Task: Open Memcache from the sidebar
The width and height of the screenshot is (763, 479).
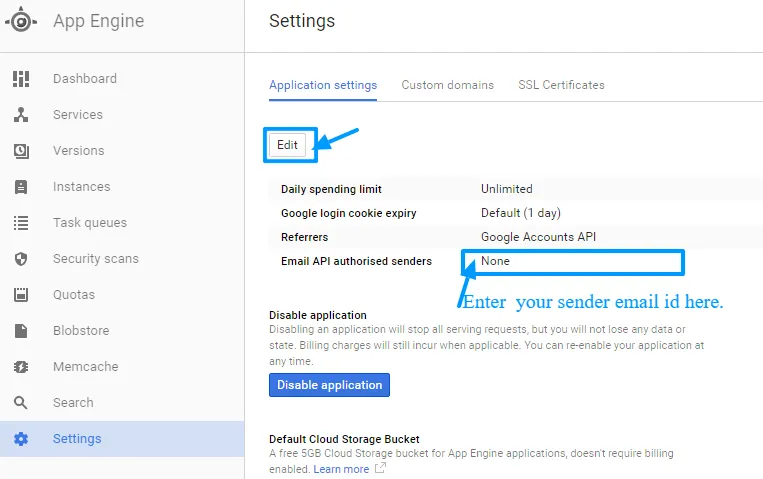Action: pos(122,367)
